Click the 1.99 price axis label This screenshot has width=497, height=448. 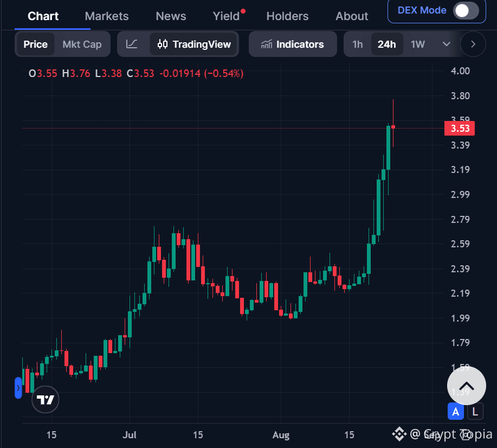(460, 318)
